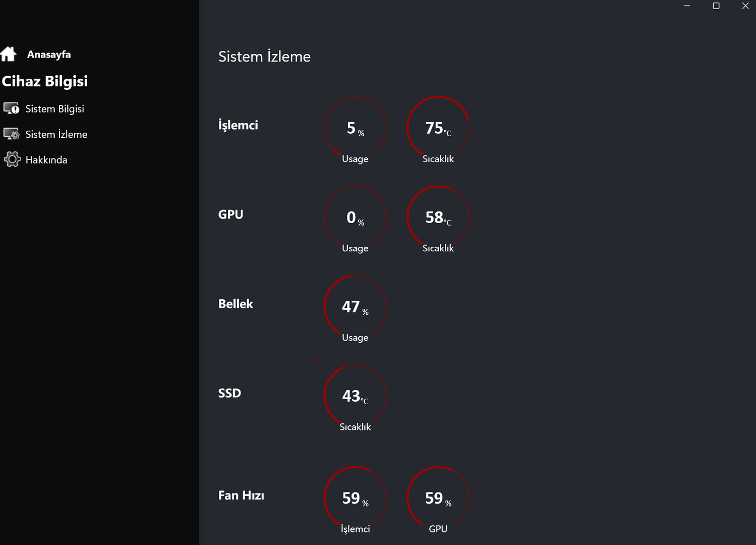Go to Sistem İzleme page label
The height and width of the screenshot is (545, 756).
point(56,134)
